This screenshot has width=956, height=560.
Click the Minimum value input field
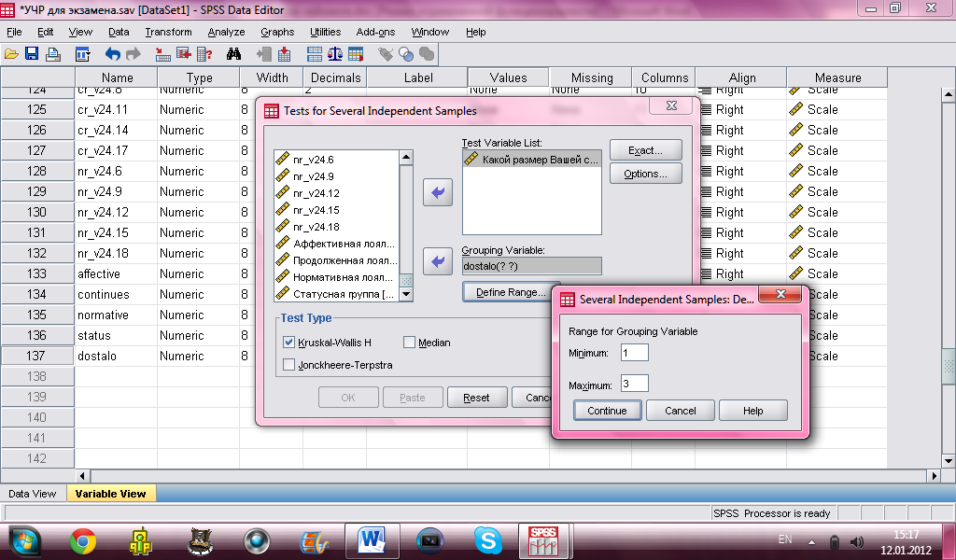pos(635,352)
